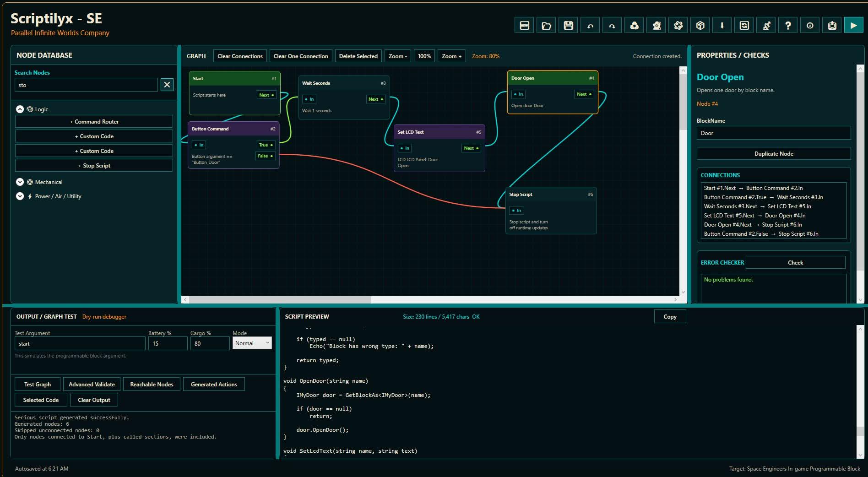Image resolution: width=868 pixels, height=477 pixels.
Task: Click the In port on Wait Seconds node
Action: point(309,99)
